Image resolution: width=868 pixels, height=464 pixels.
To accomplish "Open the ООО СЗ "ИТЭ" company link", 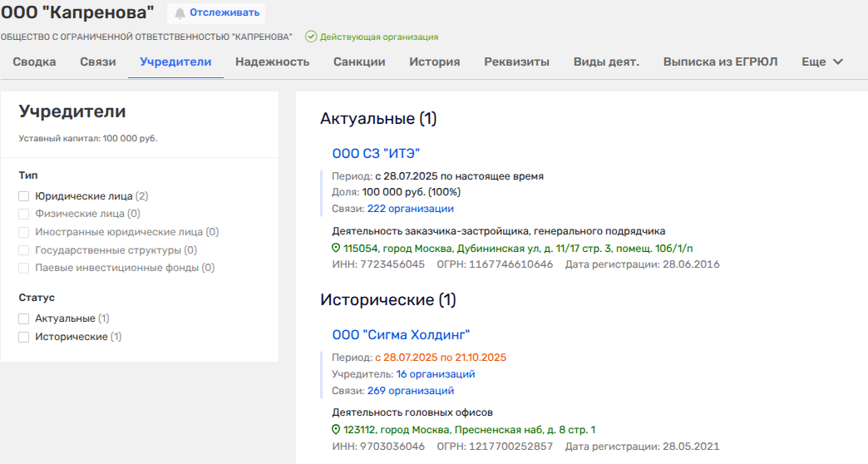I will click(376, 153).
